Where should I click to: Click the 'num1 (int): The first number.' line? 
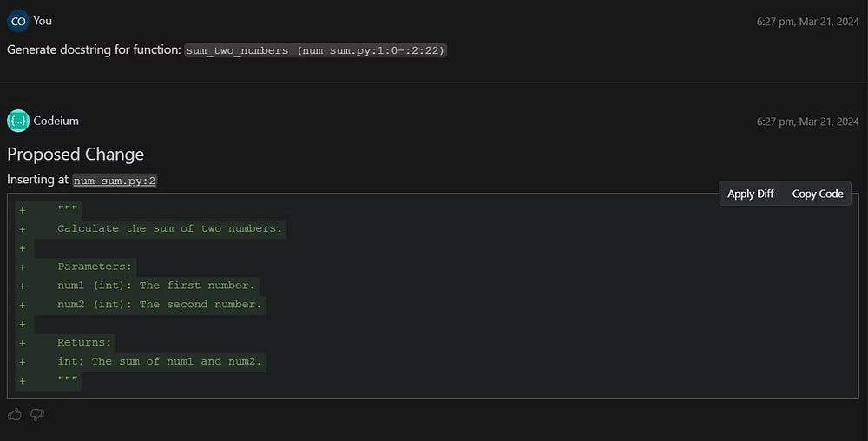[156, 286]
